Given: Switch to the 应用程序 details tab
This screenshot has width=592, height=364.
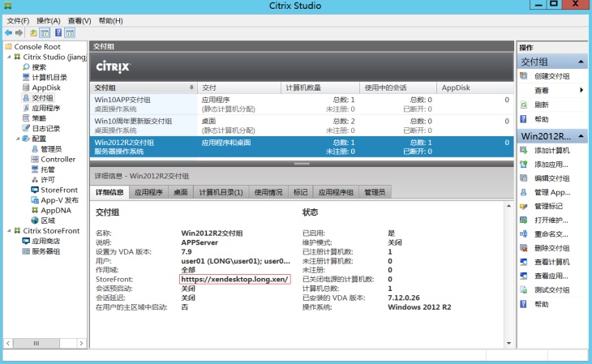Looking at the screenshot, I should click(148, 192).
